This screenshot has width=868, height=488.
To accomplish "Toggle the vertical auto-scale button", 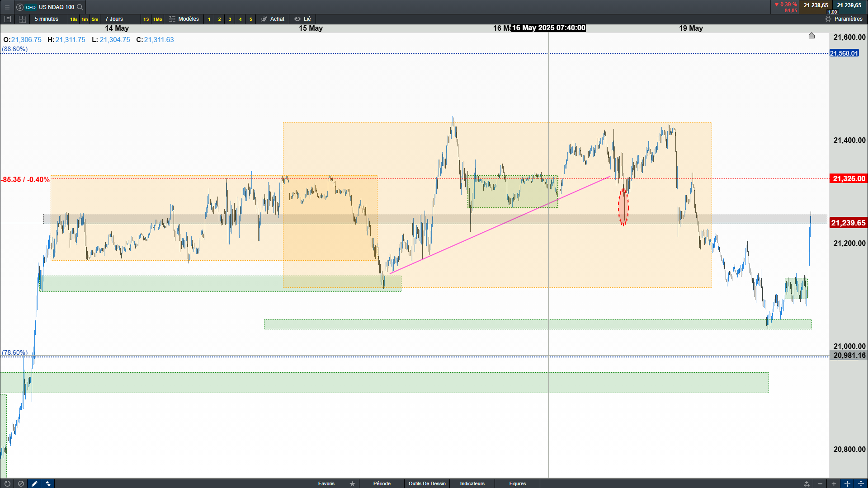I will [861, 483].
